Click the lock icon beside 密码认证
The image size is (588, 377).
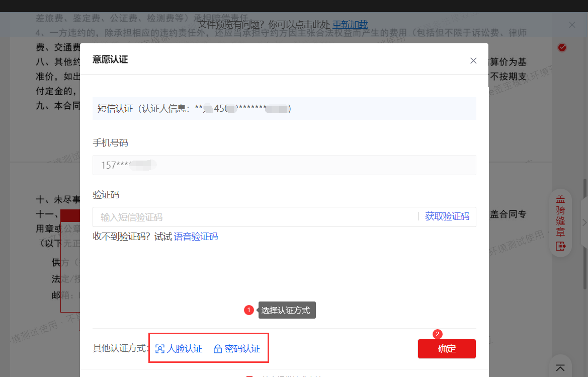pyautogui.click(x=217, y=349)
